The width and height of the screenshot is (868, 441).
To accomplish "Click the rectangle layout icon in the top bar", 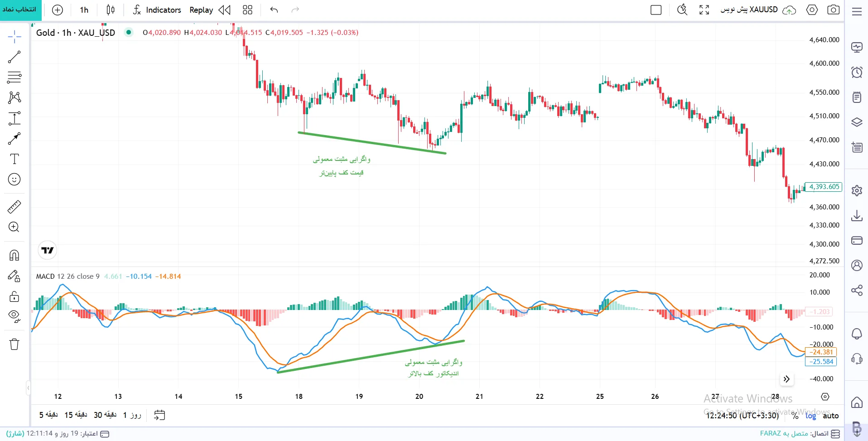I will 656,10.
